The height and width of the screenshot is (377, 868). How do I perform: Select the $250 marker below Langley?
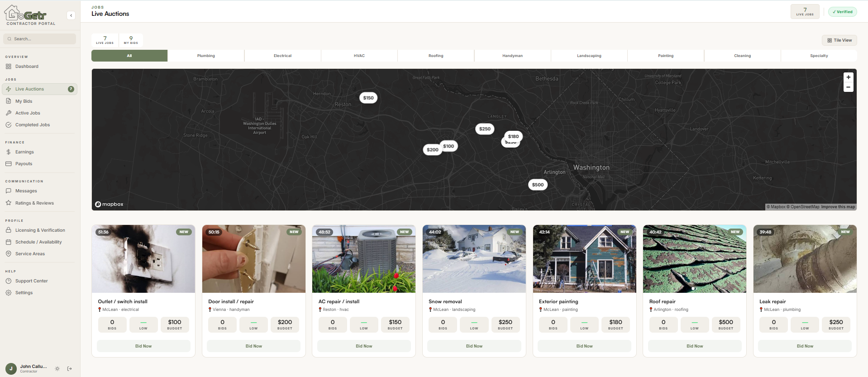[x=485, y=129]
